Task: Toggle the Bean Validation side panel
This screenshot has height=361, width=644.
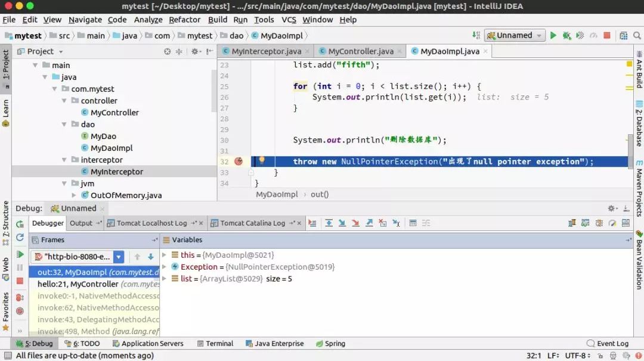Action: [x=639, y=260]
